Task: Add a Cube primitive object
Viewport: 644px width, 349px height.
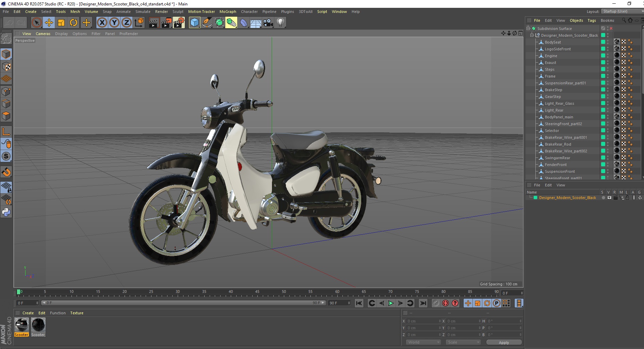Action: tap(194, 23)
